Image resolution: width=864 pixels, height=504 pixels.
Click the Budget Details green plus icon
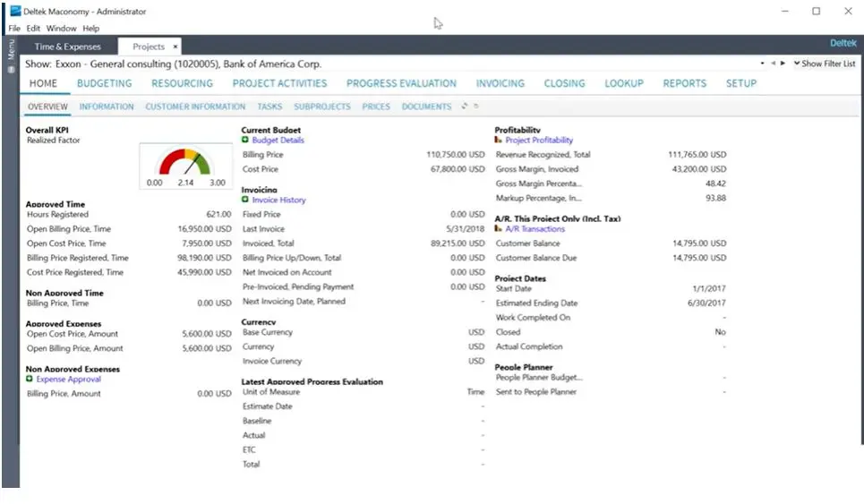click(x=246, y=141)
